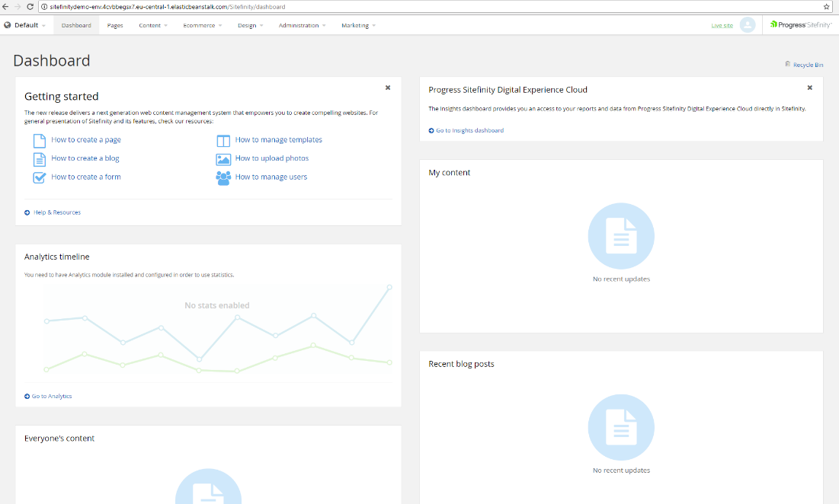Select the Dashboard menu item
Image resolution: width=839 pixels, height=504 pixels.
pos(76,25)
